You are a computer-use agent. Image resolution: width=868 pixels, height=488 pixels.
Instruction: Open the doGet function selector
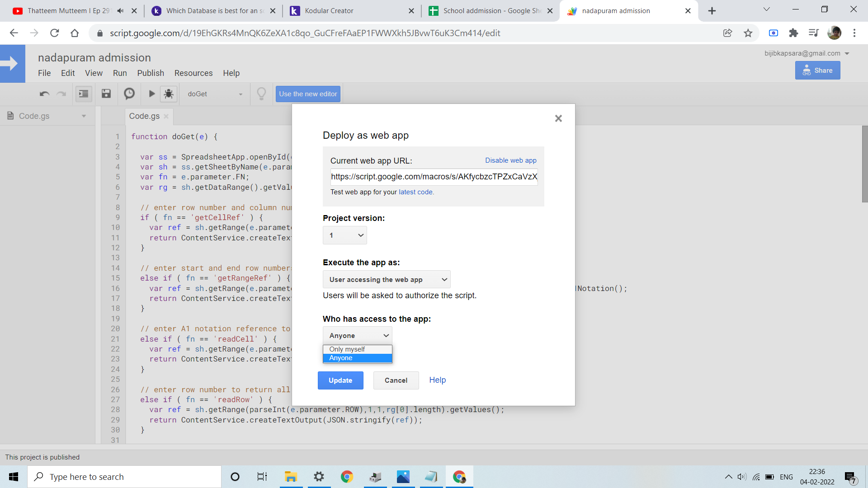[215, 94]
